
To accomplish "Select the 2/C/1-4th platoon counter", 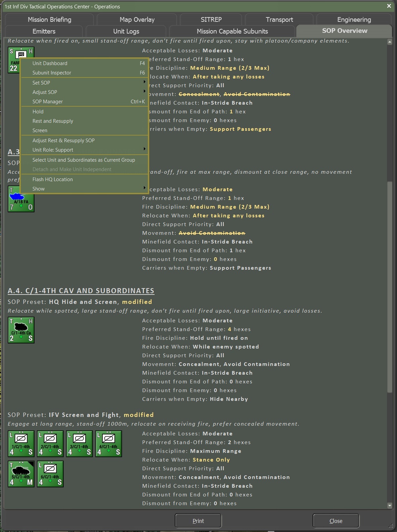I will click(x=50, y=444).
